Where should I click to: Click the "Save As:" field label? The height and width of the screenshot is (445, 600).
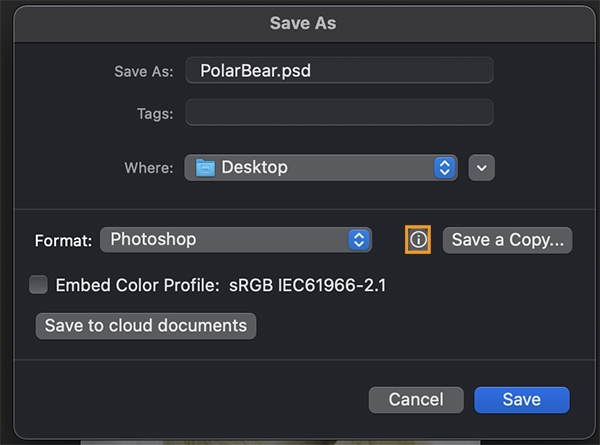pos(144,71)
